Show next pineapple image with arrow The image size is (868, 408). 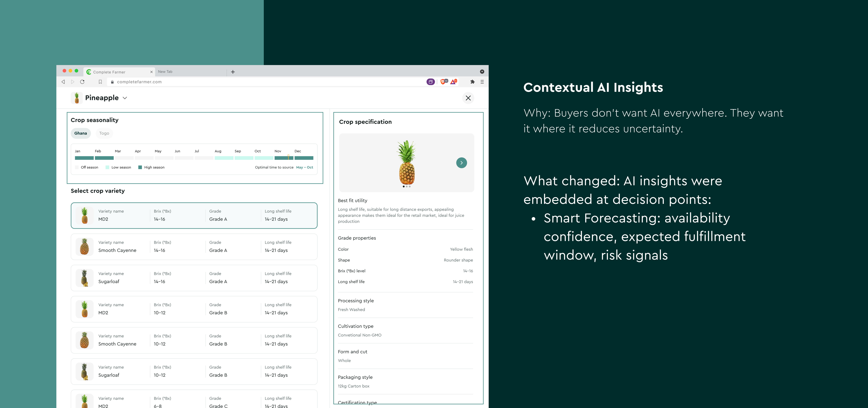click(x=461, y=163)
